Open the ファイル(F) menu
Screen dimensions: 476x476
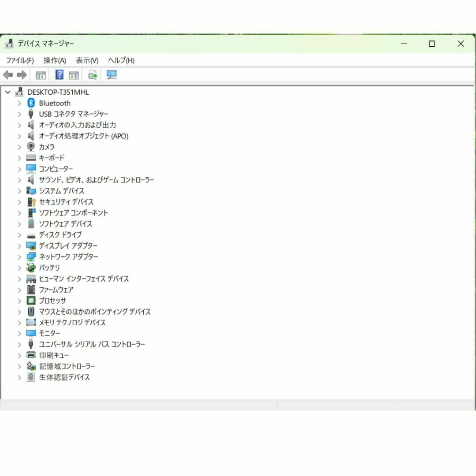tap(20, 60)
